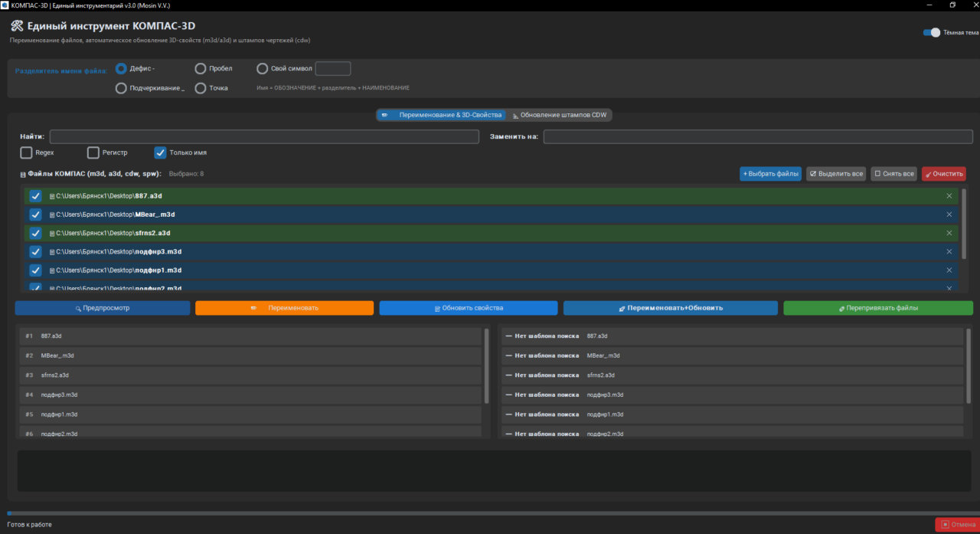Click the left preview list scrollbar
Image resolution: width=980 pixels, height=534 pixels.
point(486,366)
